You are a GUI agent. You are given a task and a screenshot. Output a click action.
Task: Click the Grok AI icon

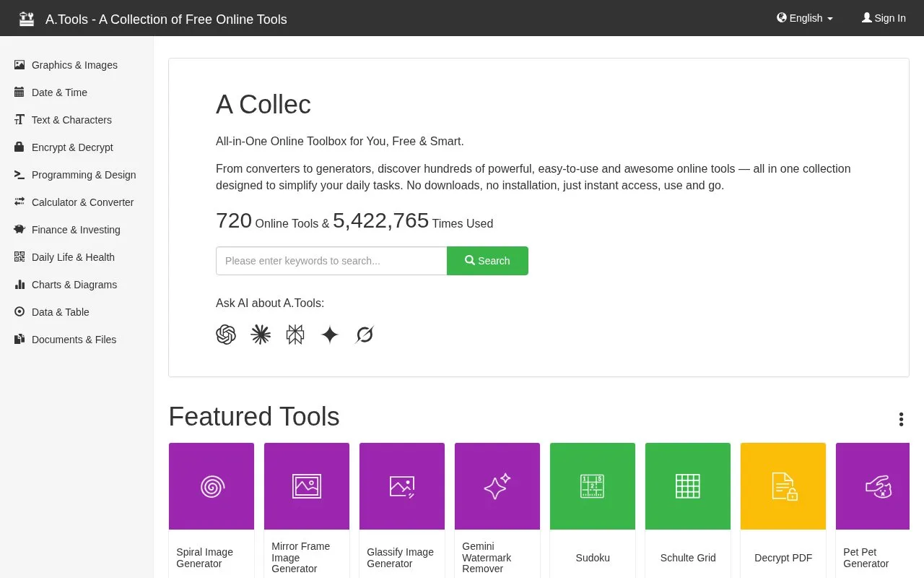pos(365,335)
